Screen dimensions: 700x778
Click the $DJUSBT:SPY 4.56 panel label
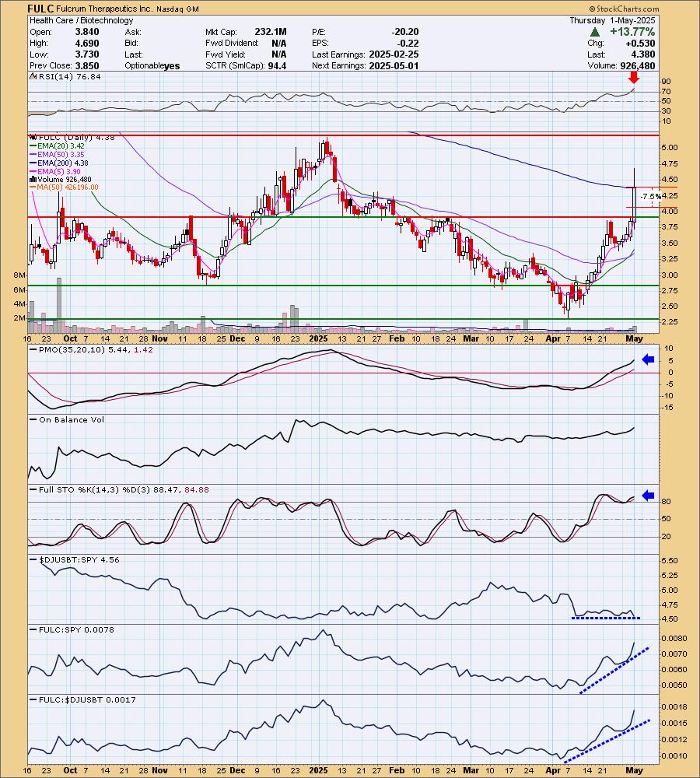(x=79, y=559)
